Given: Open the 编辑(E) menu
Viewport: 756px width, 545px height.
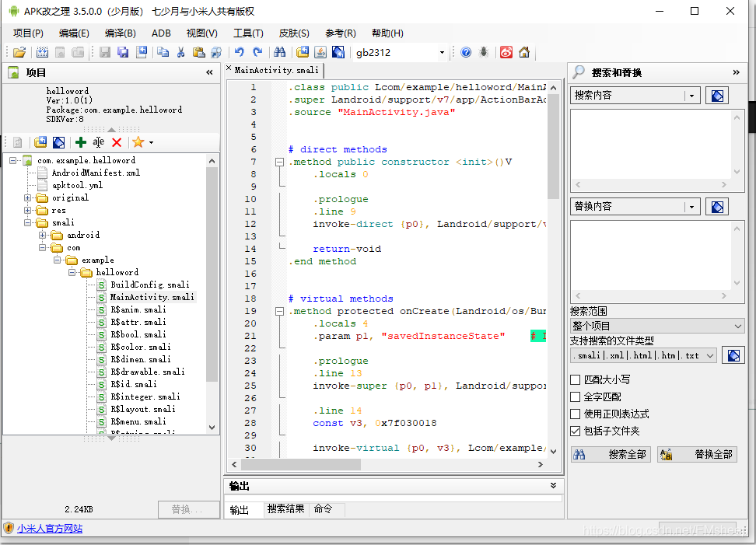Looking at the screenshot, I should click(74, 33).
